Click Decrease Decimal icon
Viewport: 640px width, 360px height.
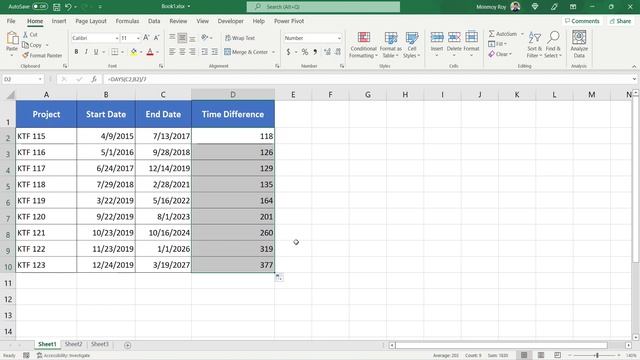coord(338,52)
